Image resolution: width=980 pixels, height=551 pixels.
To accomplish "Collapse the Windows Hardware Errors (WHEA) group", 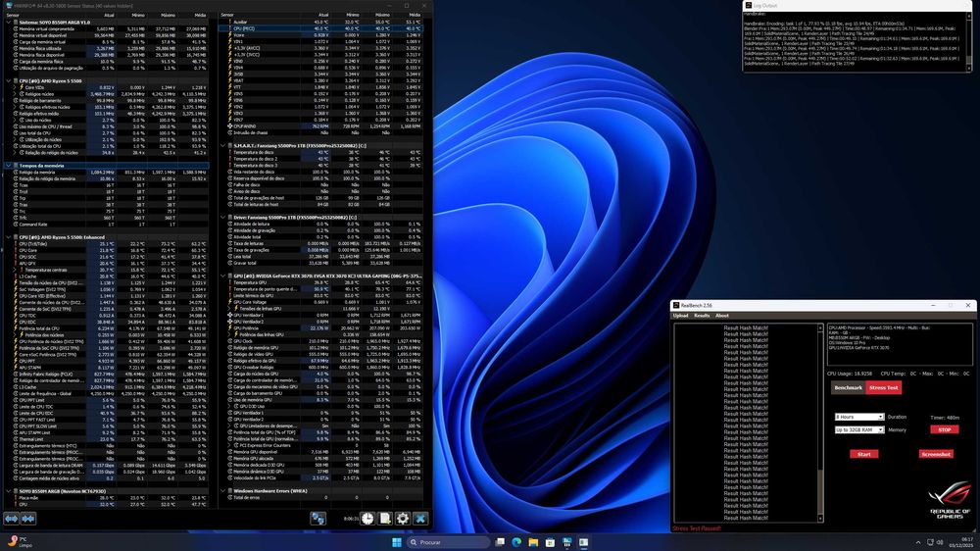I will (223, 491).
